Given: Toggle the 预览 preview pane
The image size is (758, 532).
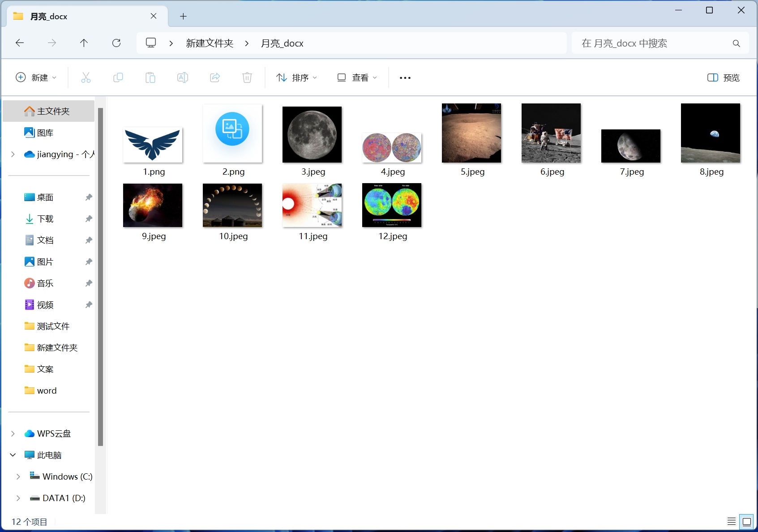Looking at the screenshot, I should [x=723, y=77].
